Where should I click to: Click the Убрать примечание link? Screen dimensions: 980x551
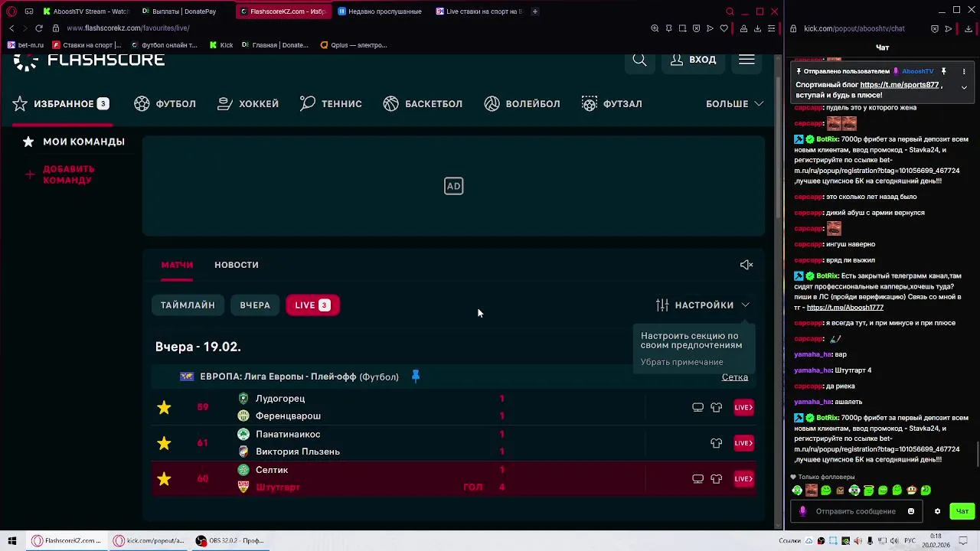681,362
